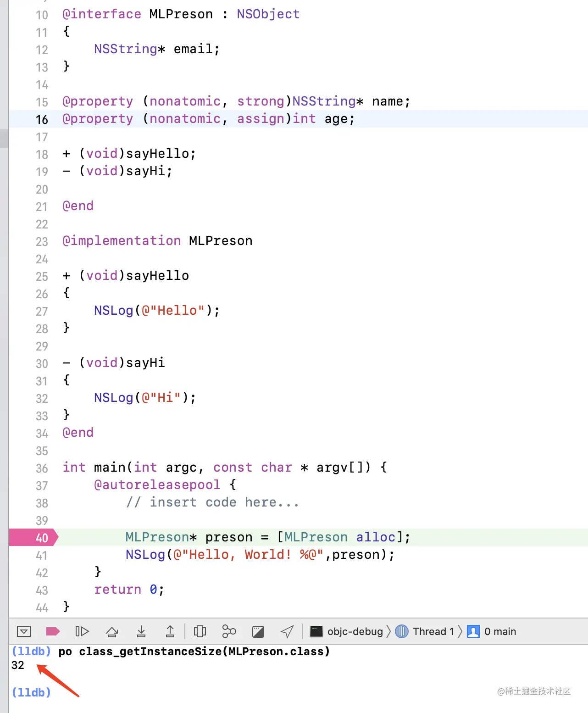
Task: Click the strong attribute on line 15
Action: (261, 101)
